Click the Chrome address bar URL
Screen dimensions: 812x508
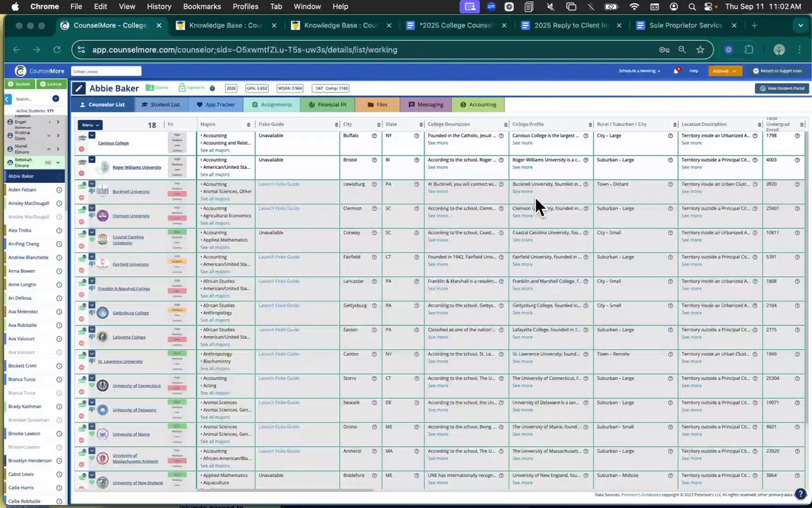(x=245, y=50)
